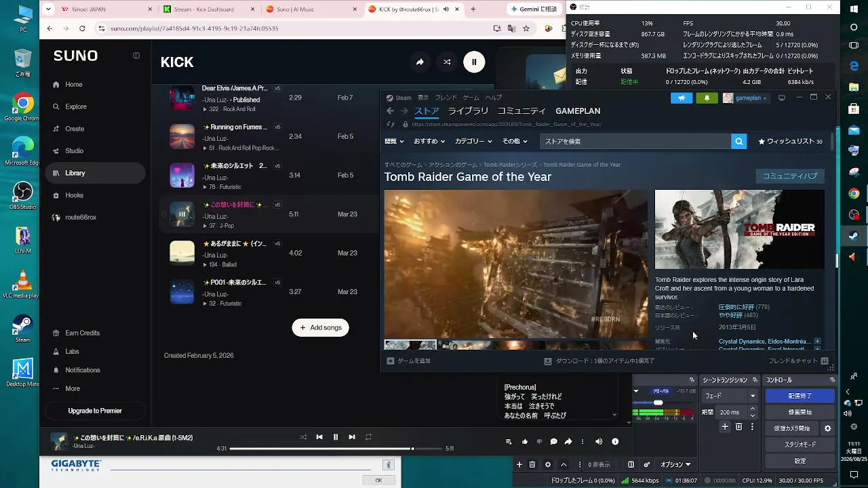
Task: Click OK in the GIGABYTE dialog
Action: point(378,481)
